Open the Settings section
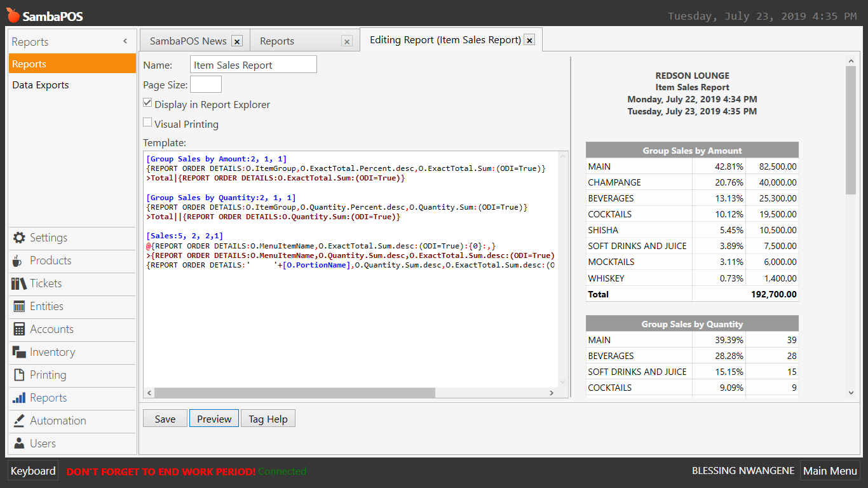 coord(72,238)
